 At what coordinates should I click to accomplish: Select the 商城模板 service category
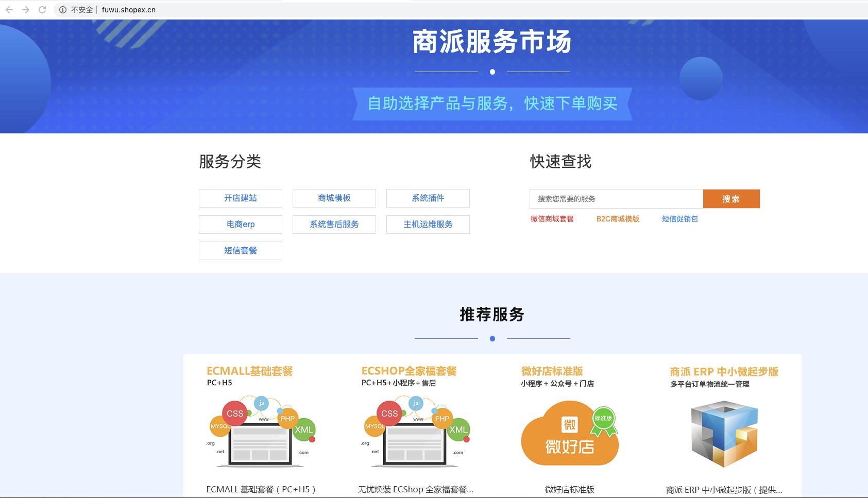coord(334,198)
